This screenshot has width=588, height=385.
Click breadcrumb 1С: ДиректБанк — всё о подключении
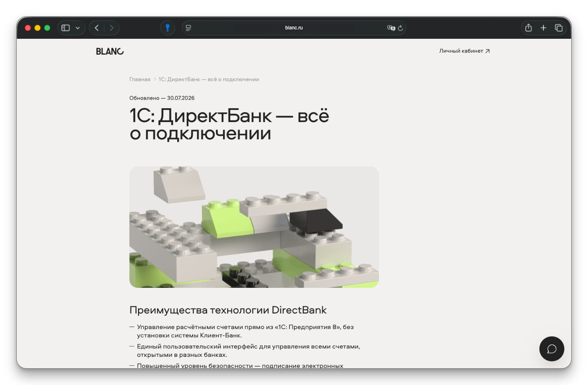coord(209,79)
